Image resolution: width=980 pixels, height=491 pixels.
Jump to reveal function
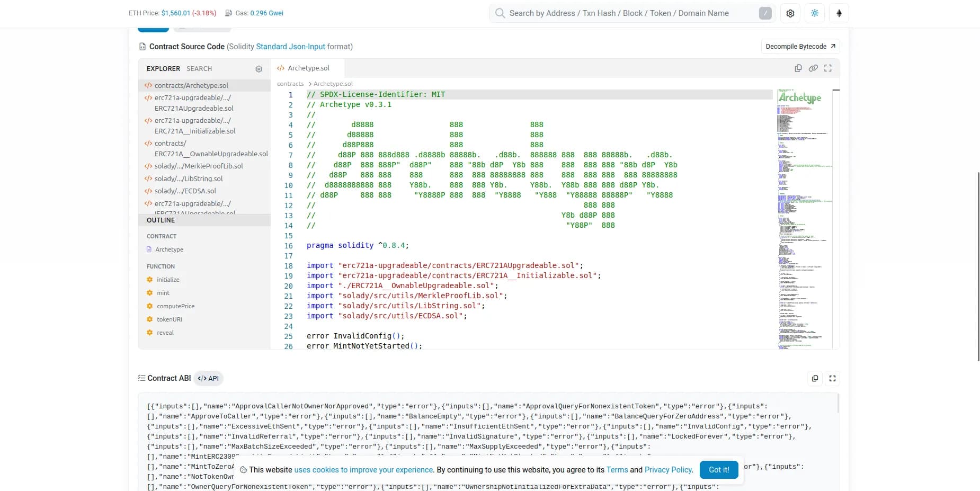coord(165,333)
